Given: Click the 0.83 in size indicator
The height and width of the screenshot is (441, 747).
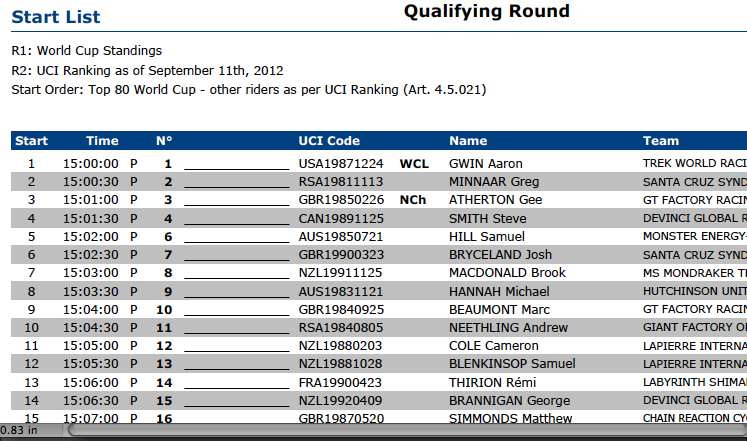Looking at the screenshot, I should 20,431.
